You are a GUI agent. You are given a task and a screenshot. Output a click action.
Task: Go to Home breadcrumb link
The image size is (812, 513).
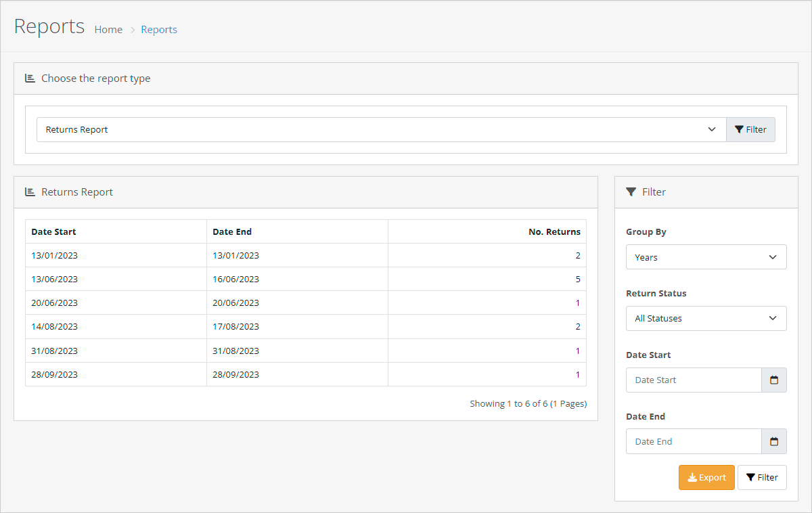point(108,30)
